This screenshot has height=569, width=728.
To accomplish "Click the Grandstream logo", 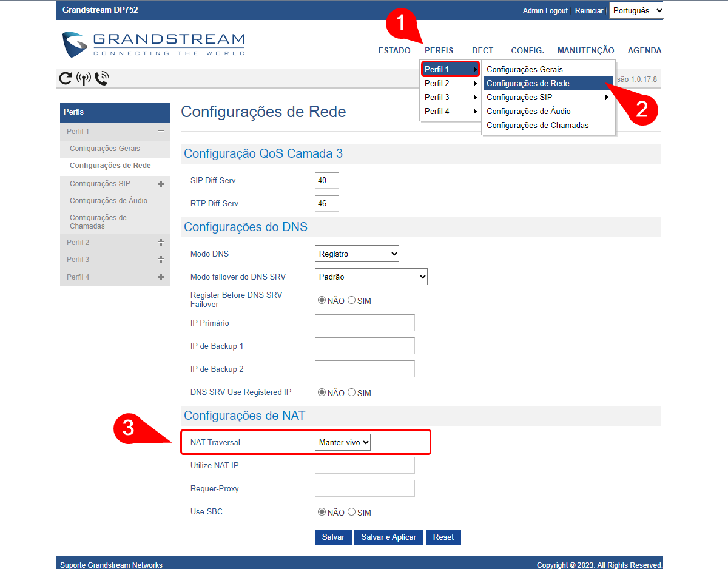I will click(154, 44).
